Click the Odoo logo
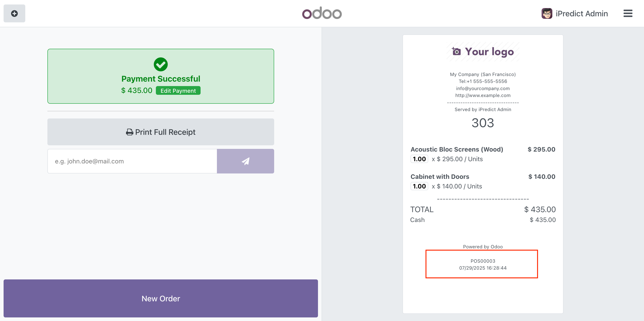 (322, 13)
